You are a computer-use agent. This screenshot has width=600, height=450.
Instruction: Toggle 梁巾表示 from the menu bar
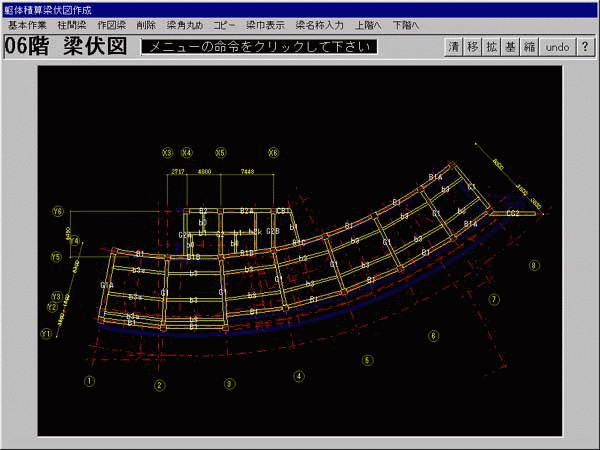pyautogui.click(x=266, y=24)
